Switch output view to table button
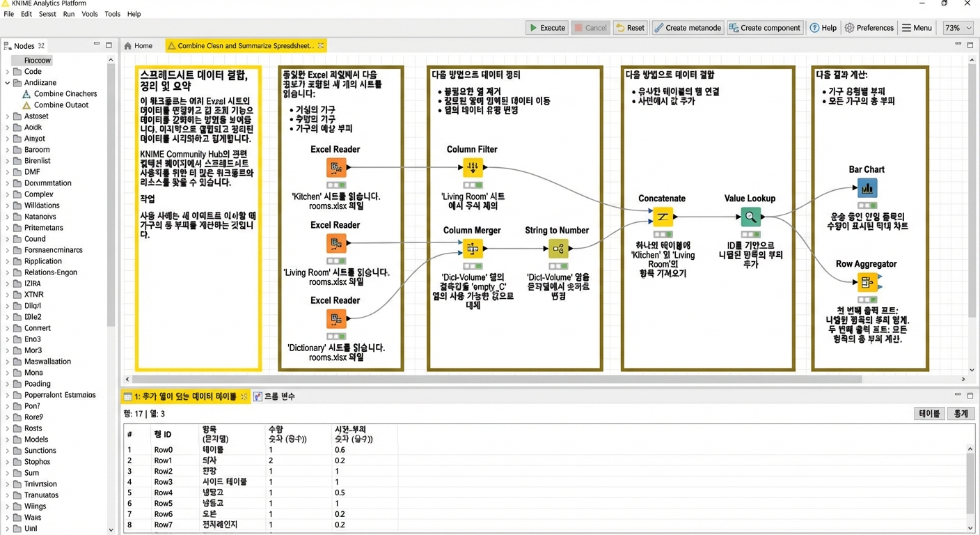The image size is (980, 535). [929, 414]
